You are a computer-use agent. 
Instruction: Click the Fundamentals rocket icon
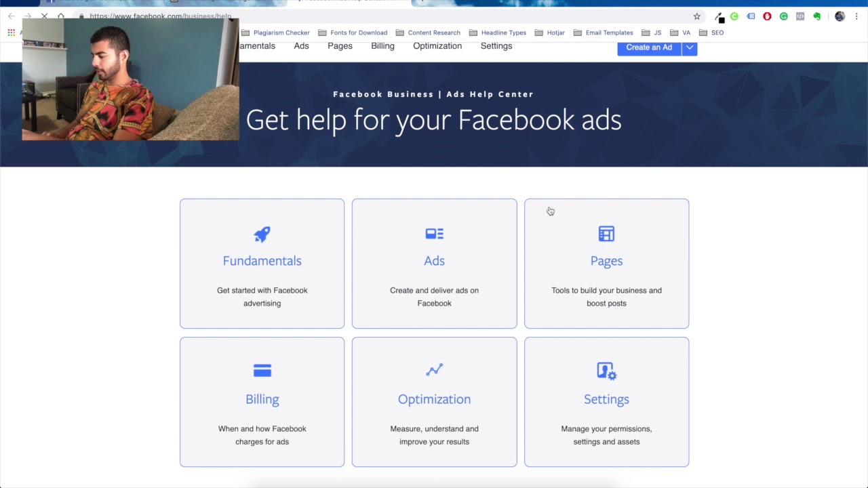pyautogui.click(x=262, y=234)
